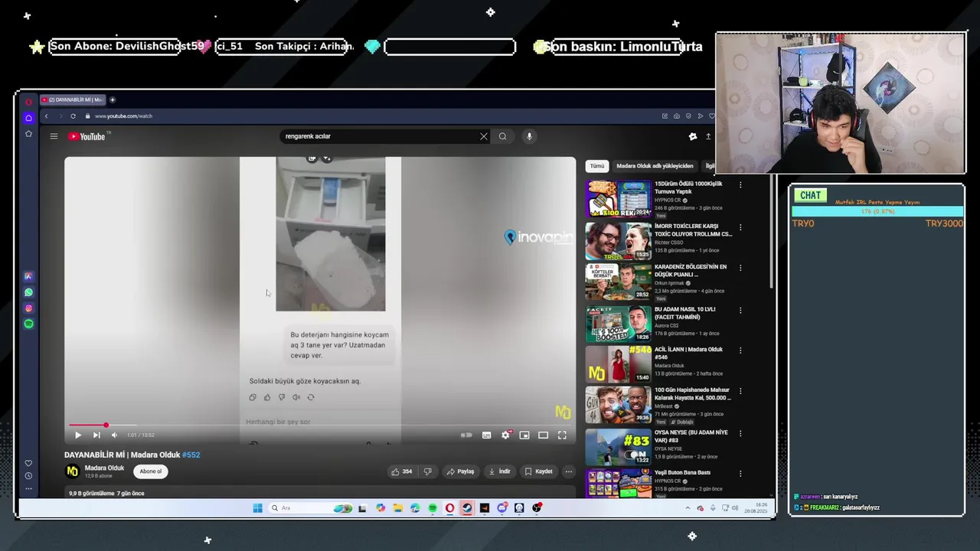This screenshot has height=551, width=980.
Task: Open Instagram in the Opera sidebar
Action: tap(28, 308)
